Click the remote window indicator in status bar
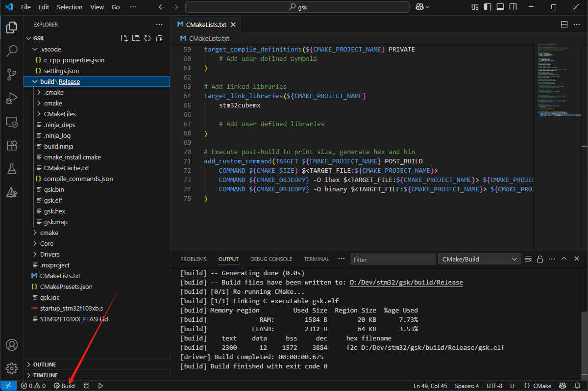588x391 pixels. pos(8,386)
